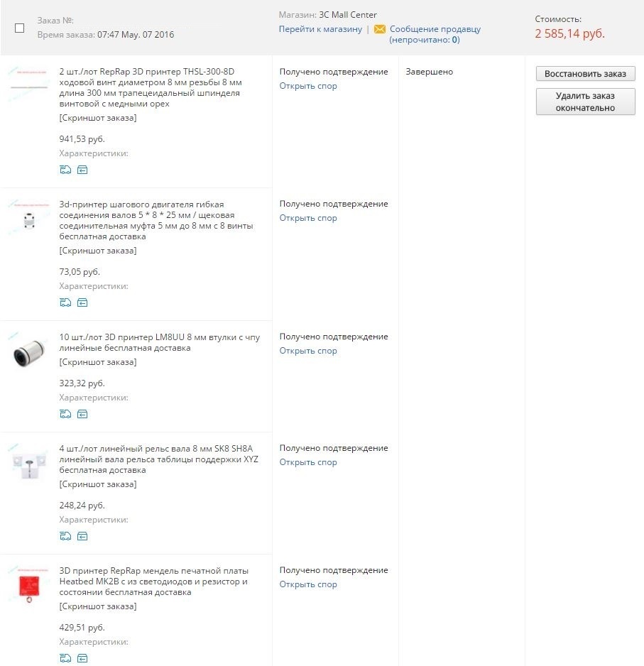Image resolution: width=644 pixels, height=666 pixels.
Task: Click the red Heatbed MK2B product thumbnail
Action: 29,586
